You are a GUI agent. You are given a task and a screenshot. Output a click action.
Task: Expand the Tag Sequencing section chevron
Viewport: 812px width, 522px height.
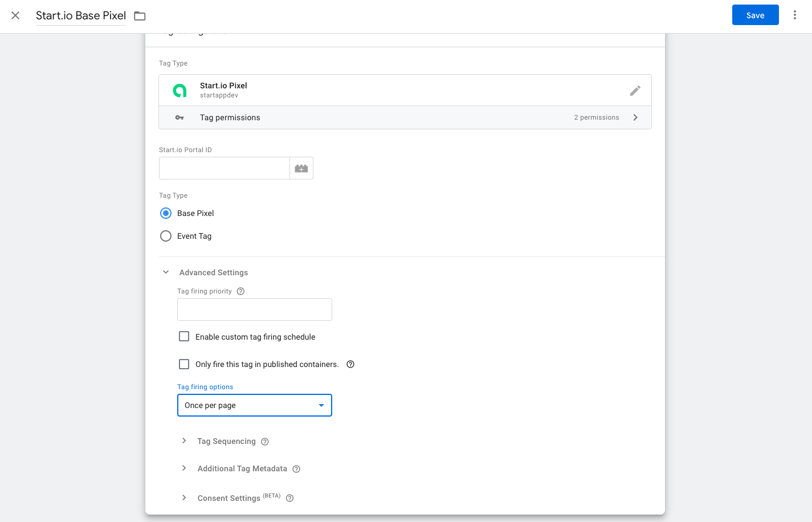(x=184, y=441)
